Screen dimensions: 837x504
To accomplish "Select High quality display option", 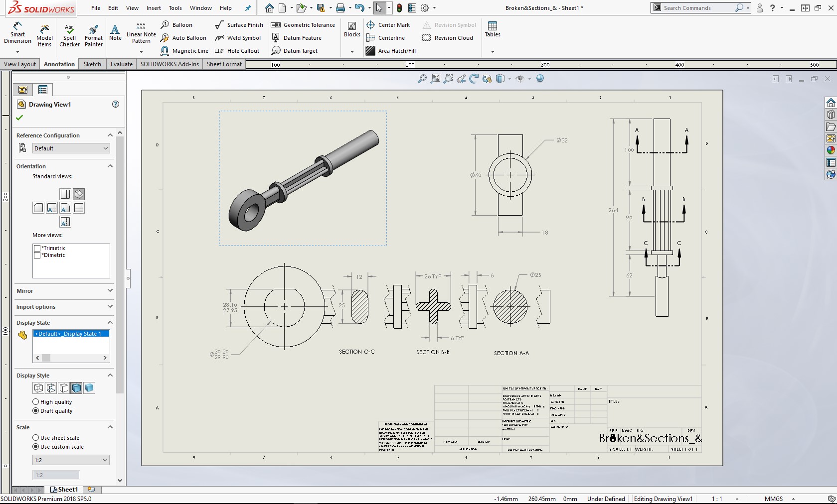I will tap(36, 402).
